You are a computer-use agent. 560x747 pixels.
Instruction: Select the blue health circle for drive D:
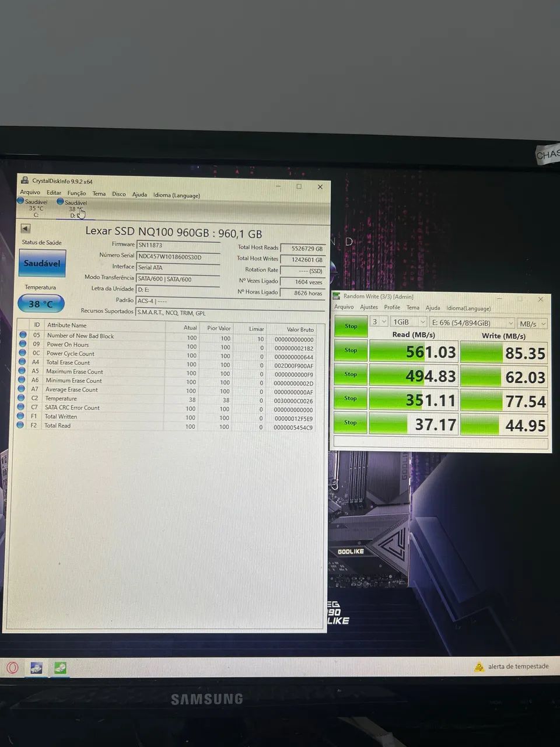coord(60,201)
